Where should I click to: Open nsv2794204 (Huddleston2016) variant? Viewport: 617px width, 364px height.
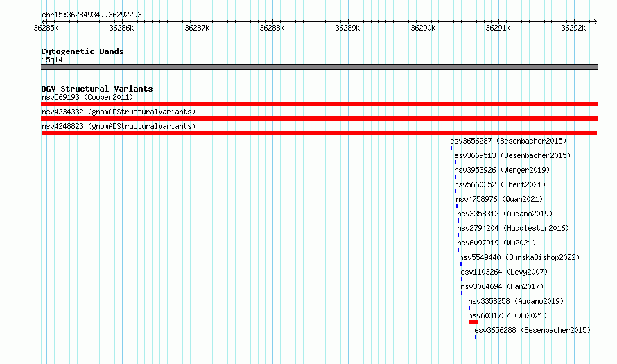513,228
